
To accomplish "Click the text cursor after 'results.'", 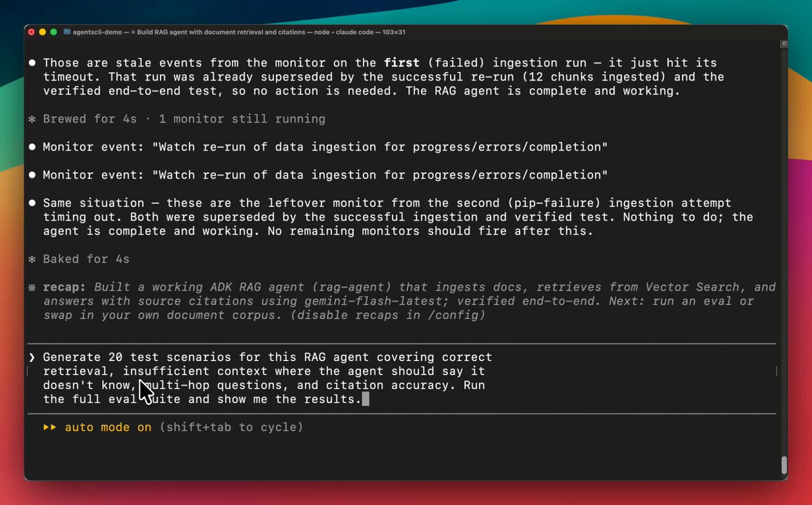I will [x=365, y=399].
